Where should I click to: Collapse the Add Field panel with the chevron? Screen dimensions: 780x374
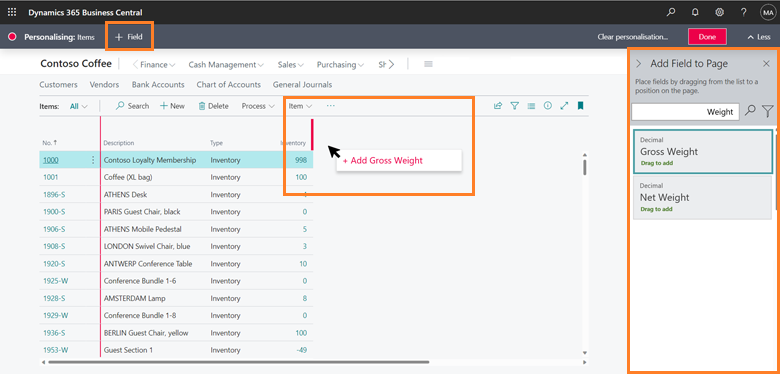[639, 64]
